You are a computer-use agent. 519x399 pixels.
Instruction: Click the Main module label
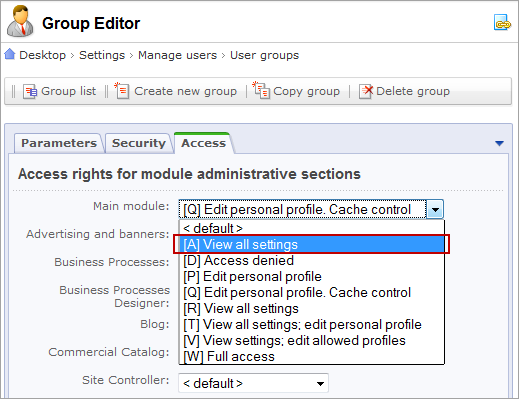131,206
